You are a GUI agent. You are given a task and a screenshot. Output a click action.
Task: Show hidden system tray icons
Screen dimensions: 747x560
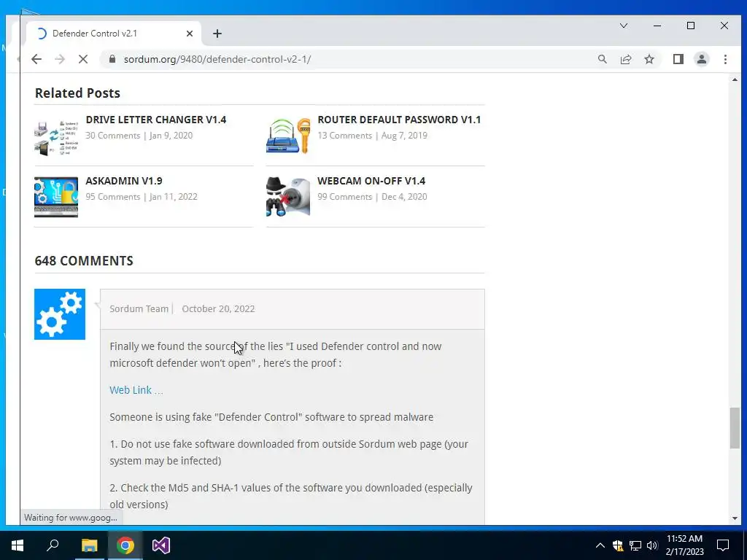(600, 545)
